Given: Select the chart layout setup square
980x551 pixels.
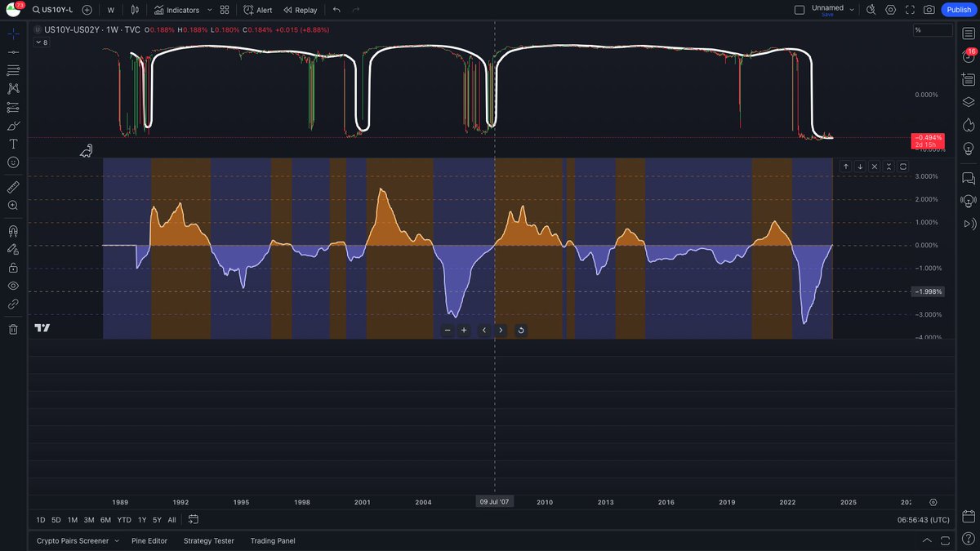Looking at the screenshot, I should click(800, 10).
